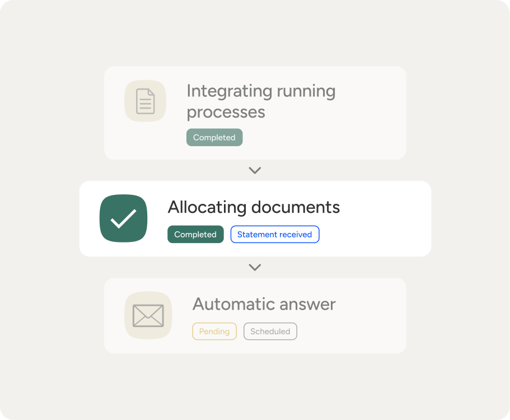Click the Statement received button
Screen dimensions: 510x420
[x=275, y=234]
